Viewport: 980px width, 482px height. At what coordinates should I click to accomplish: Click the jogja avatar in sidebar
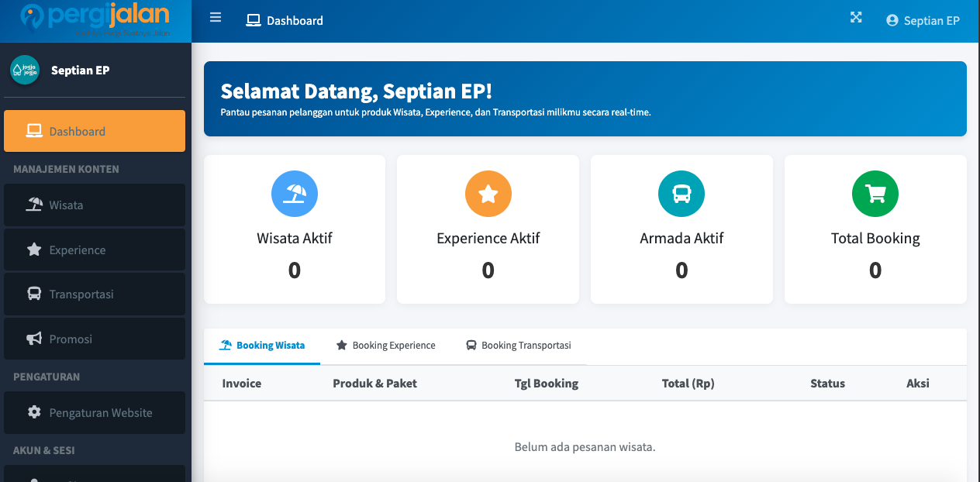(25, 70)
